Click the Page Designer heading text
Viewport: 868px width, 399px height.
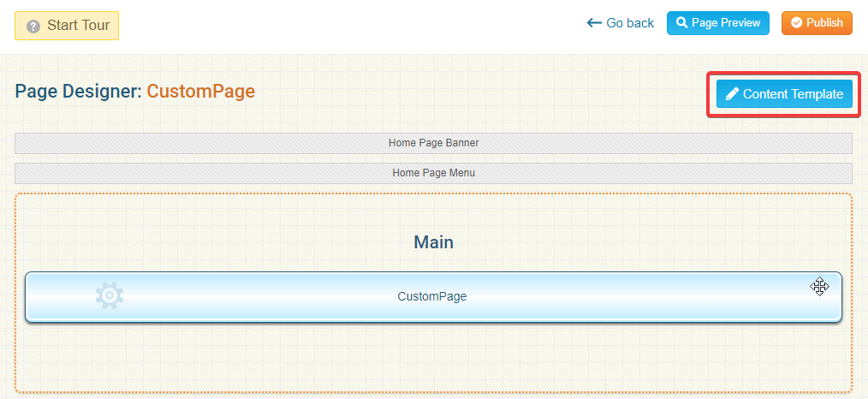(78, 92)
